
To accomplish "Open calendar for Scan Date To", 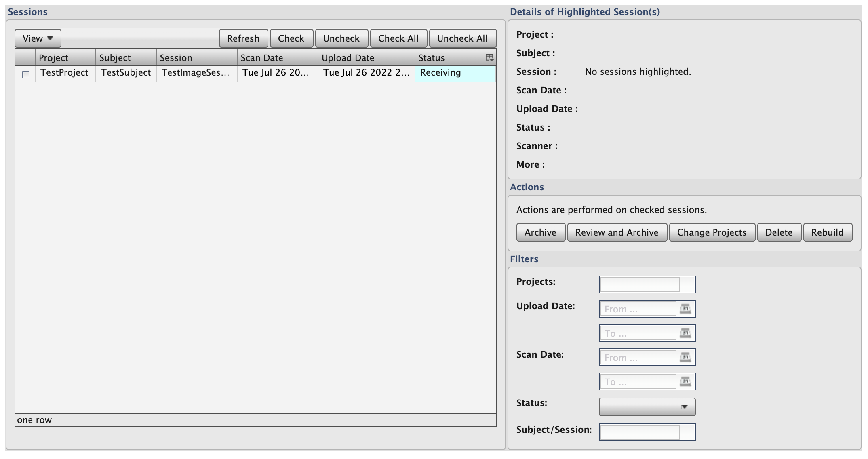I will [x=685, y=382].
